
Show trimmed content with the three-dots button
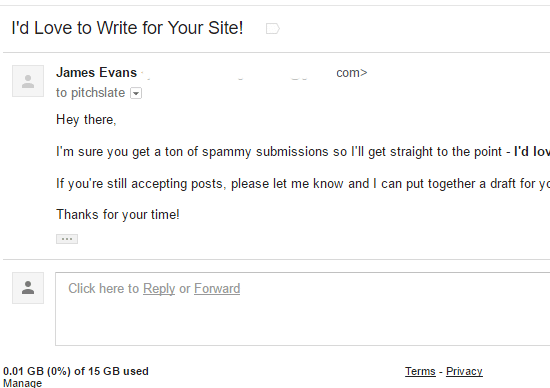(67, 239)
